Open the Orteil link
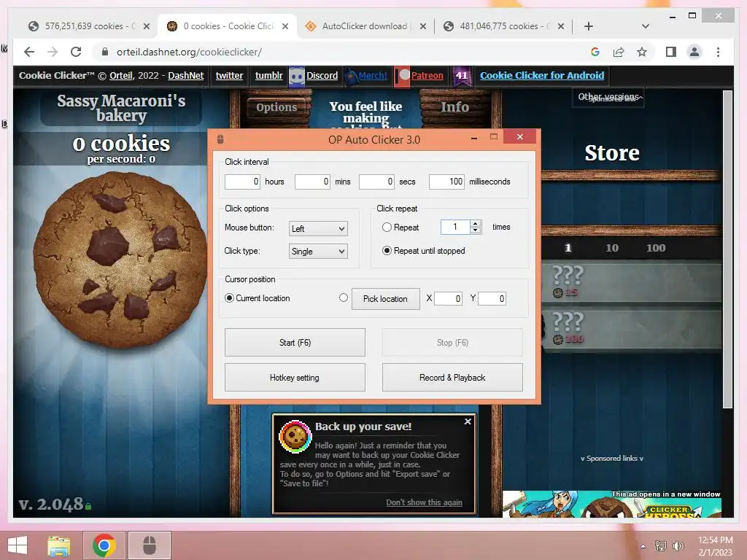The height and width of the screenshot is (560, 747). 121,76
